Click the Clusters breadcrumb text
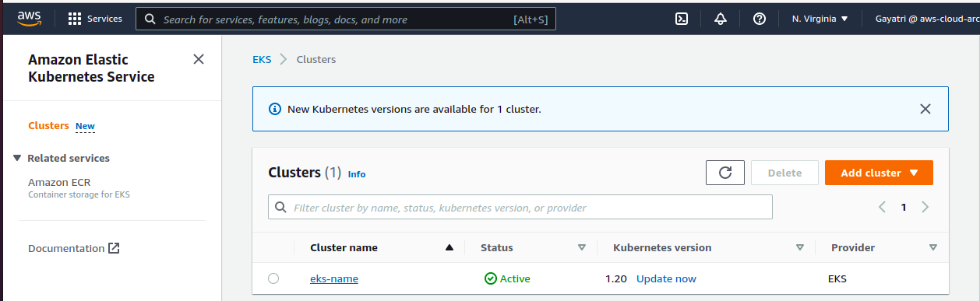This screenshot has height=301, width=980. (316, 59)
